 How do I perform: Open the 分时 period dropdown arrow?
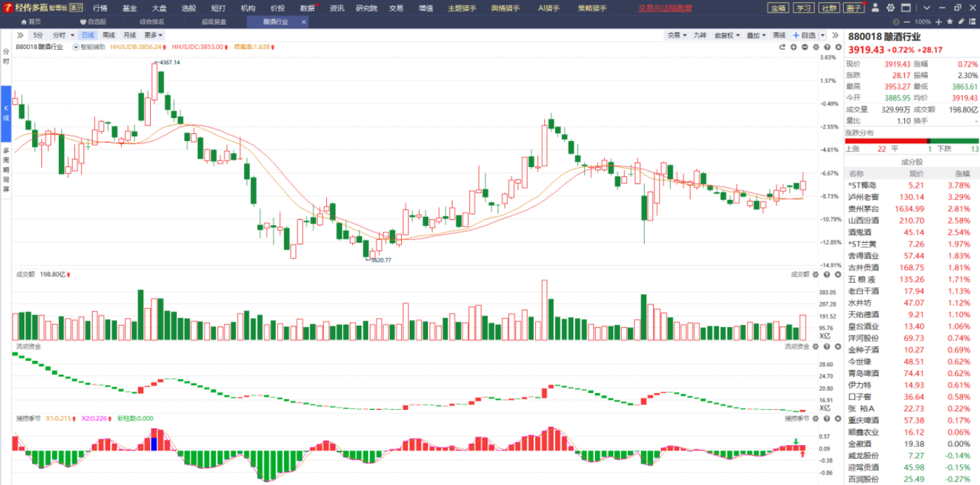[73, 35]
